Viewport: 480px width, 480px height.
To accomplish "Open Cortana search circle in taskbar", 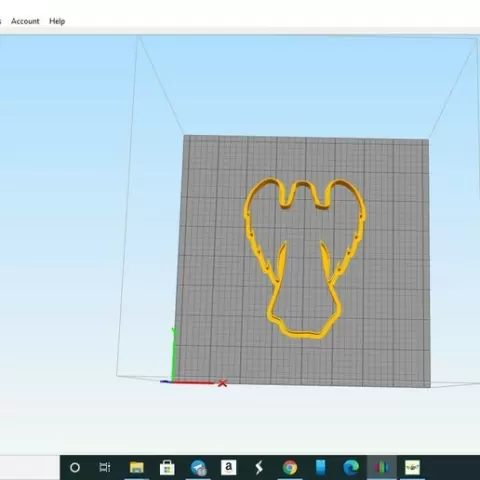I will [x=75, y=467].
